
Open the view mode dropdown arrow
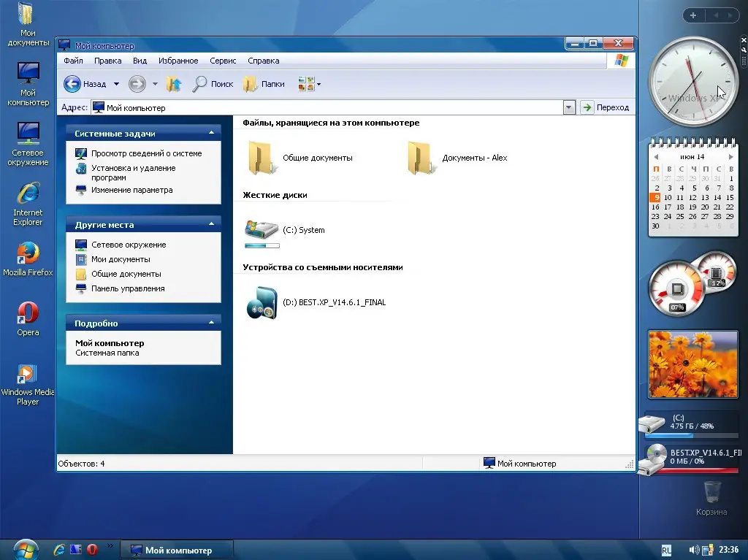coord(318,85)
